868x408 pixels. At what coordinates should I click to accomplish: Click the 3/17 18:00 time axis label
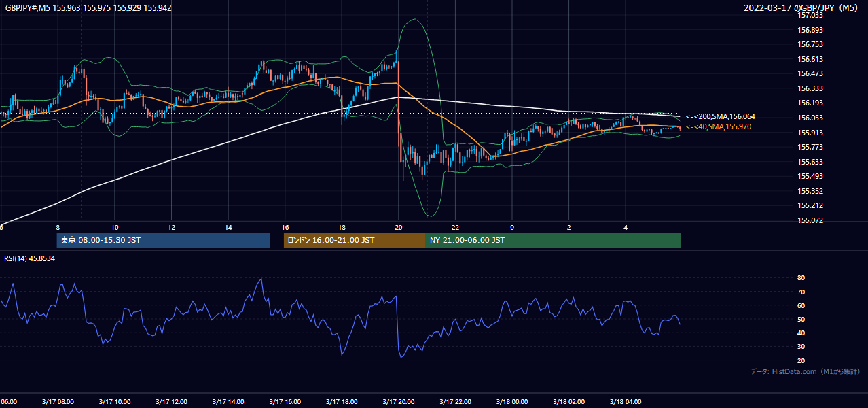tap(342, 401)
